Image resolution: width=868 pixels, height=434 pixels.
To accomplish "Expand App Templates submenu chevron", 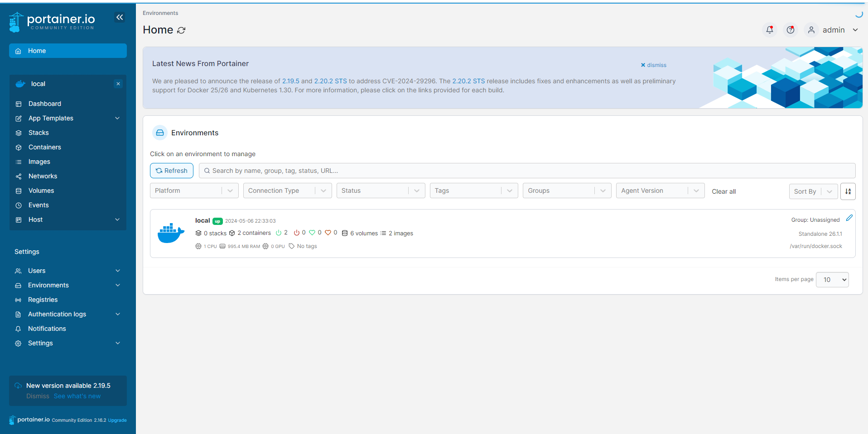I will point(117,118).
